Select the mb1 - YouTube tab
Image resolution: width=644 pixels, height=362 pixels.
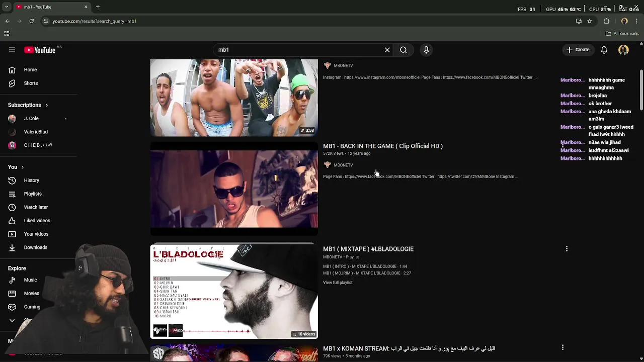(x=51, y=7)
